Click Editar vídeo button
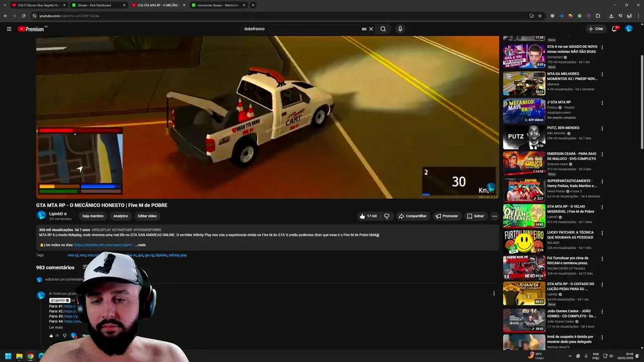 147,216
